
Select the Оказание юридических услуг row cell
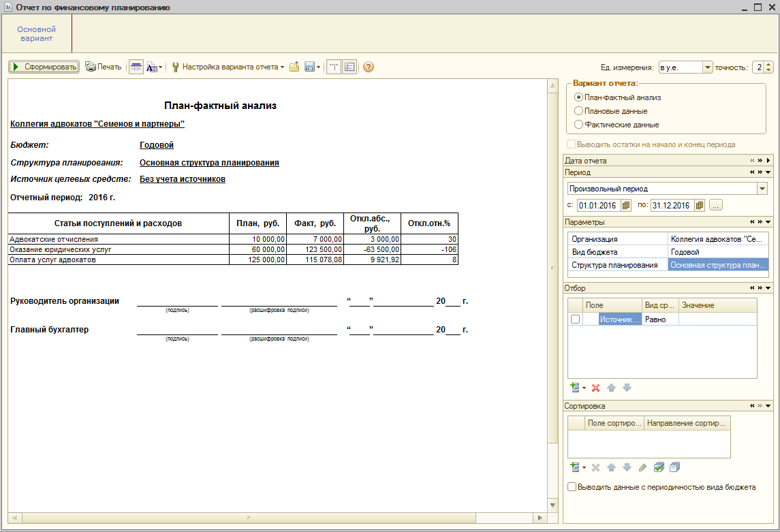pyautogui.click(x=119, y=249)
